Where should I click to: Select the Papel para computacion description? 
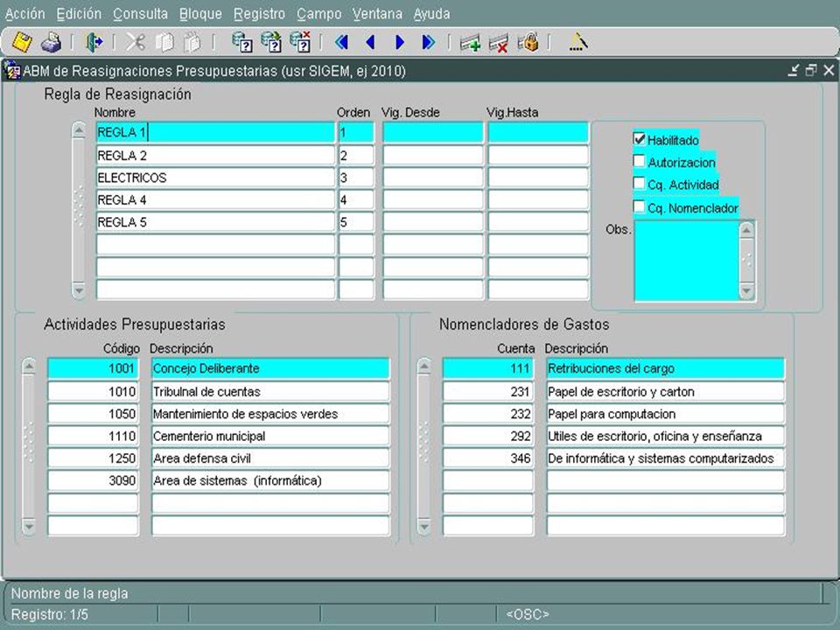[666, 414]
